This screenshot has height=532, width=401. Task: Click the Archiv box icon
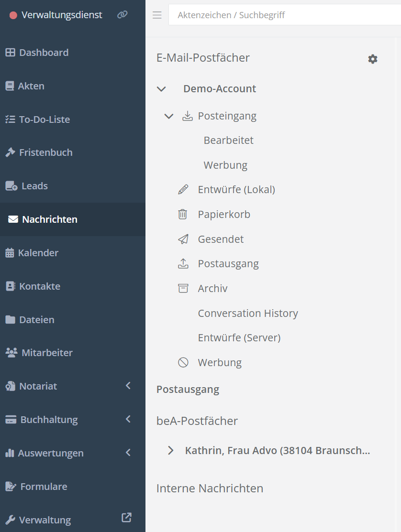click(183, 288)
